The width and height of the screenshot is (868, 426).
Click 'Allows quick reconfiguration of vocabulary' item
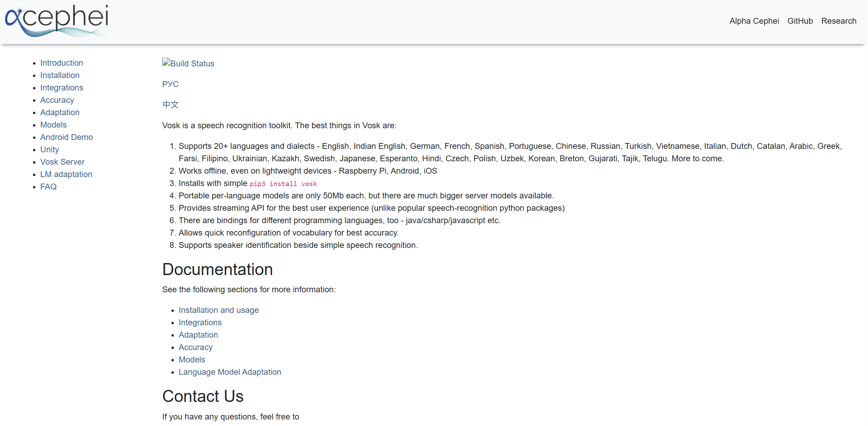point(289,233)
